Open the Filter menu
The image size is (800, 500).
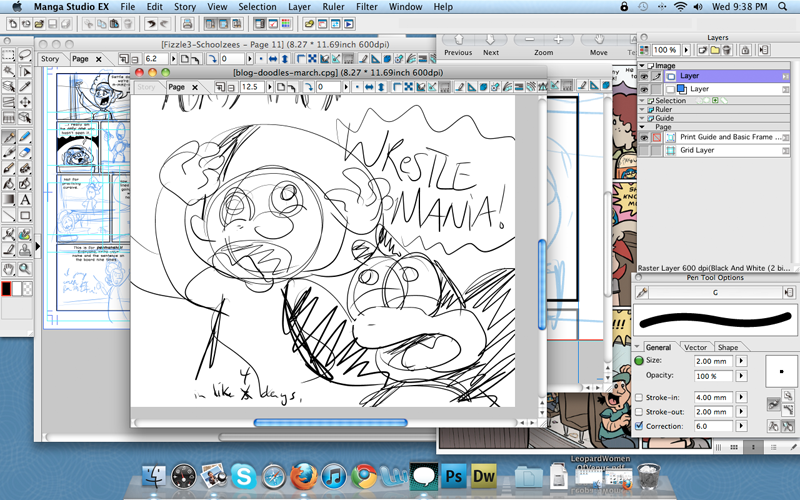coord(367,7)
